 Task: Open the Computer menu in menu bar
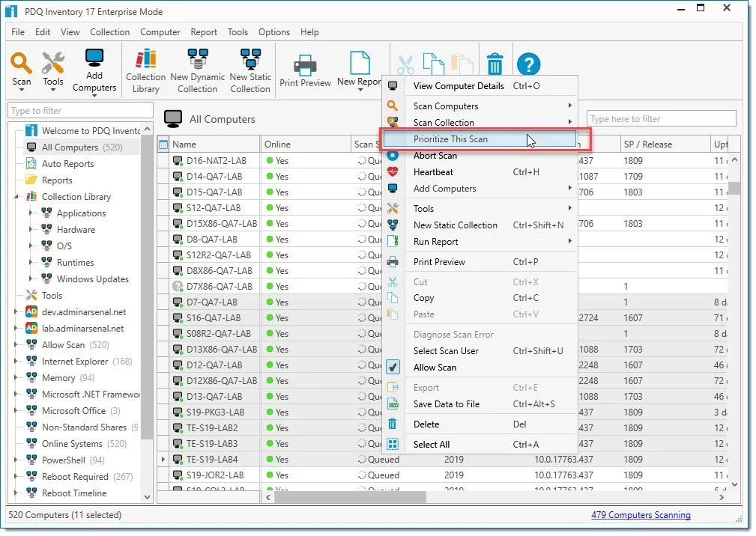click(x=160, y=31)
